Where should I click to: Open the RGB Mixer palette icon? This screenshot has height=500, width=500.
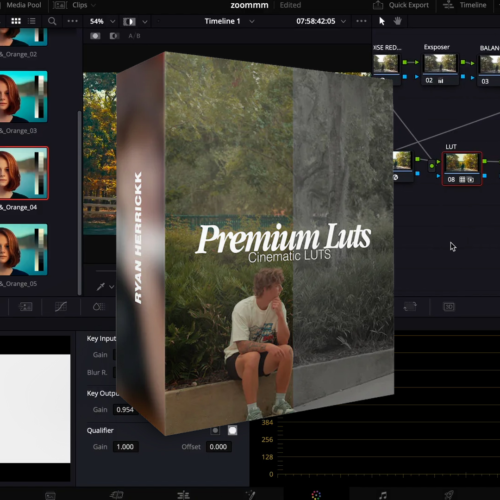[x=26, y=307]
